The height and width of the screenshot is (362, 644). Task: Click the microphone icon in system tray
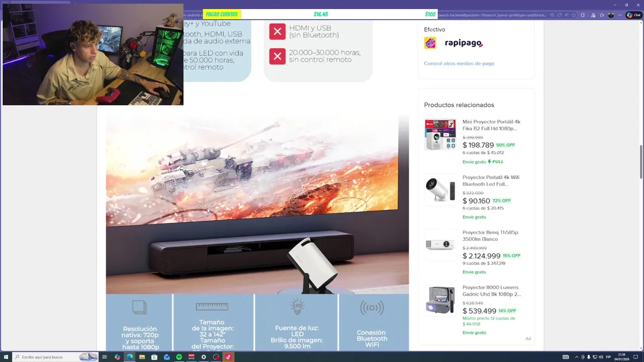589,357
